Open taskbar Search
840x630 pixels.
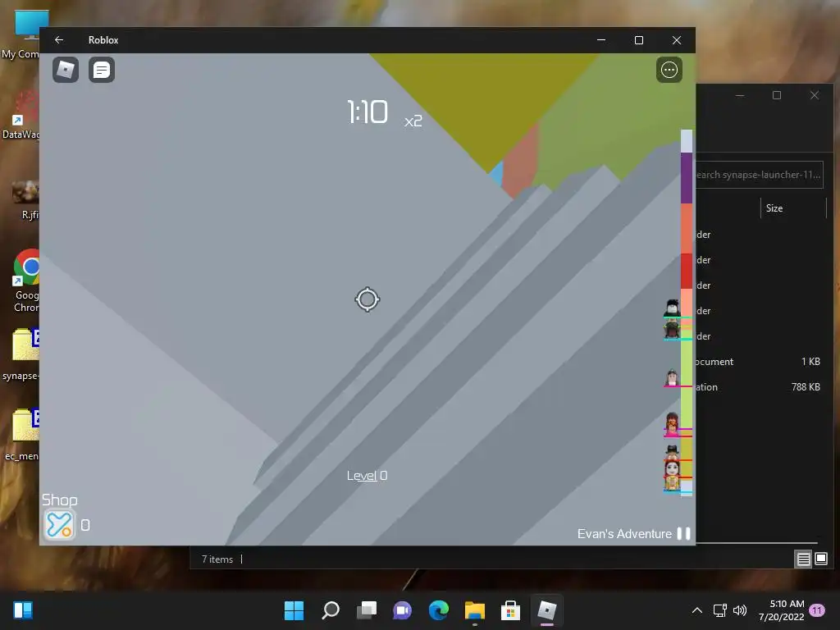pyautogui.click(x=330, y=610)
